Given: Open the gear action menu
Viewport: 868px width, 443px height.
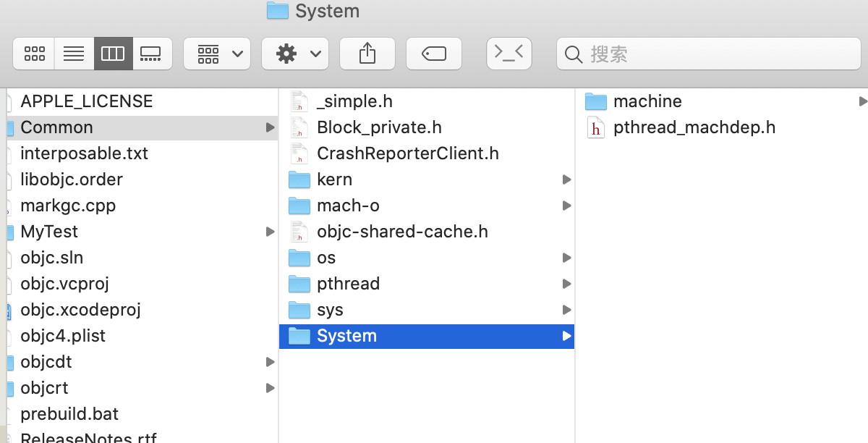Looking at the screenshot, I should pyautogui.click(x=295, y=54).
